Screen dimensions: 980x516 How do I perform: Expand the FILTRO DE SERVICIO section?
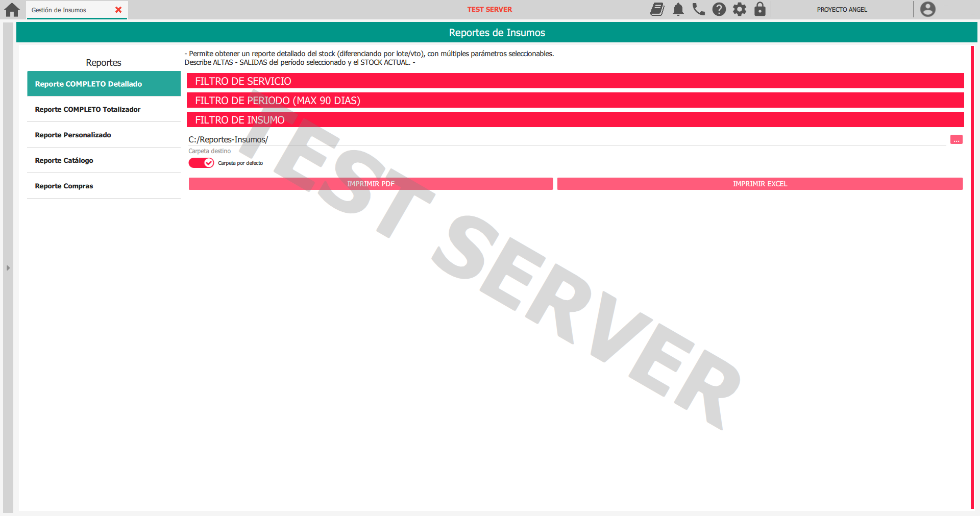tap(575, 81)
